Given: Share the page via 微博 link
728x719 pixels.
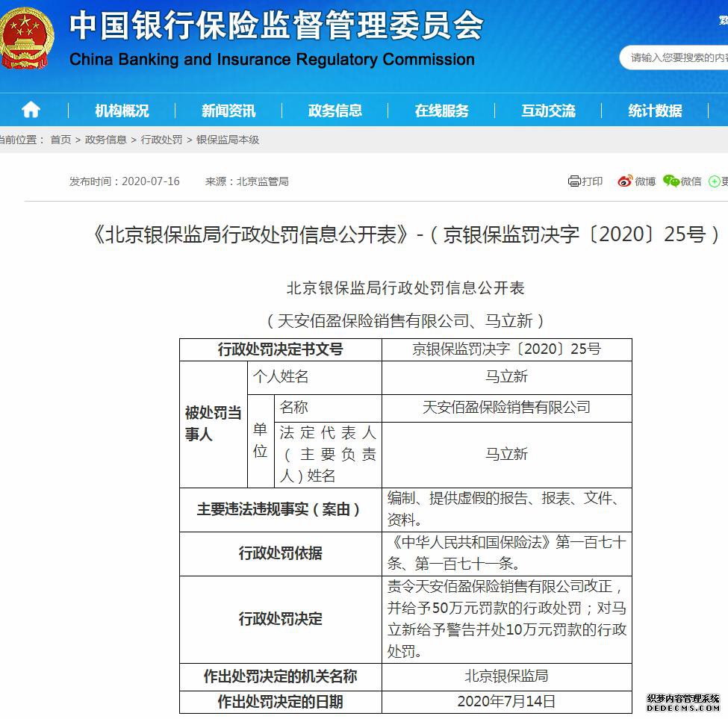Looking at the screenshot, I should click(645, 181).
